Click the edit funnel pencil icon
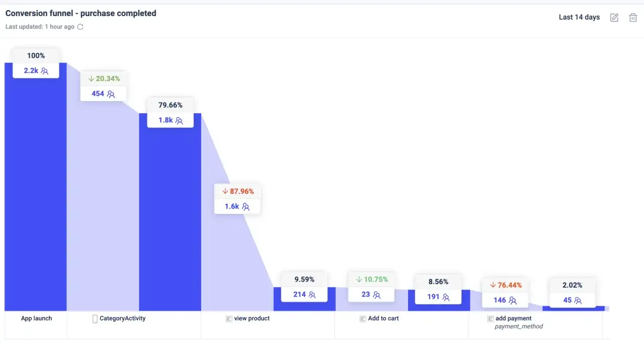This screenshot has width=644, height=344. click(614, 18)
